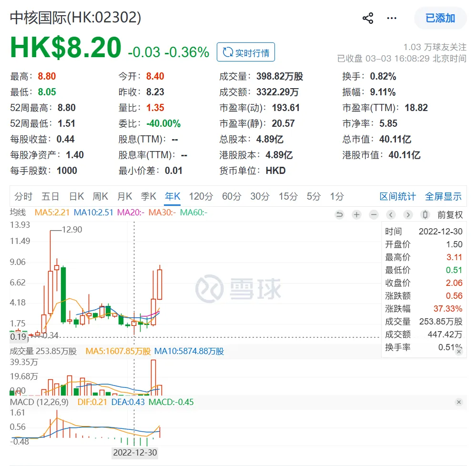Click the MA30 moving average label

coord(162,213)
